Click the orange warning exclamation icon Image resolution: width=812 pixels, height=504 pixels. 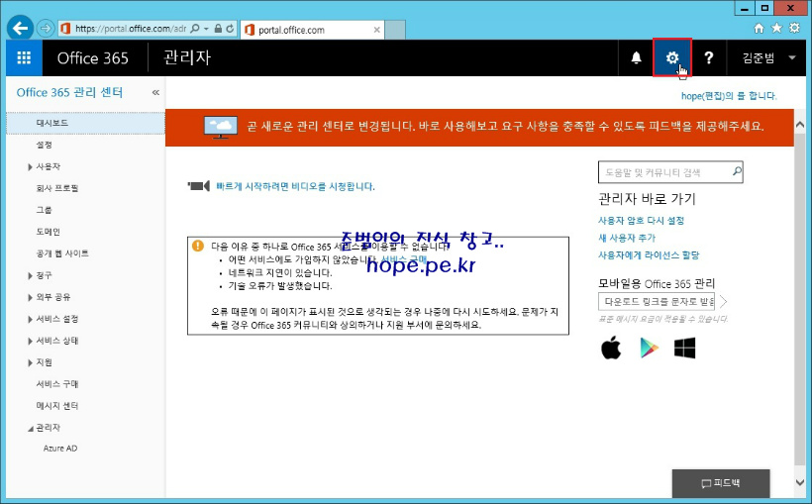click(198, 246)
